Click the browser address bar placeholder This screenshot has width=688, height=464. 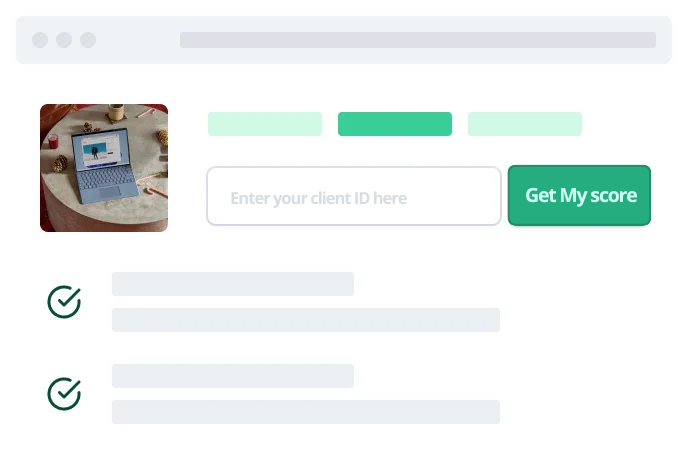click(x=418, y=40)
